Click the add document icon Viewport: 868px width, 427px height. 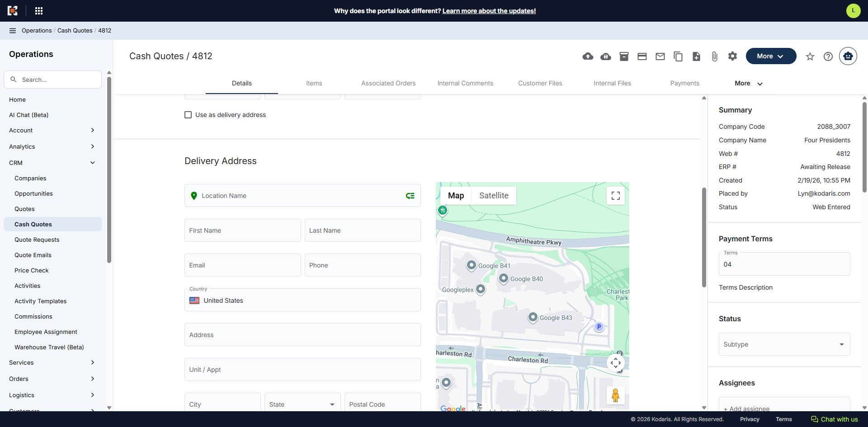pos(696,56)
